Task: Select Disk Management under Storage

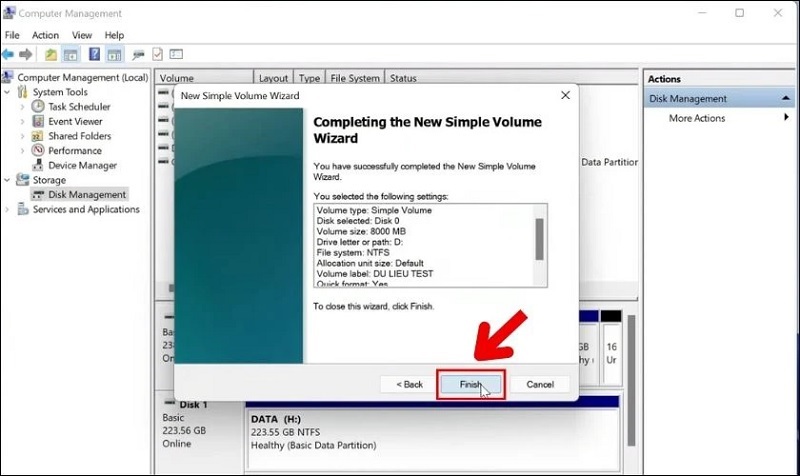Action: click(x=86, y=195)
